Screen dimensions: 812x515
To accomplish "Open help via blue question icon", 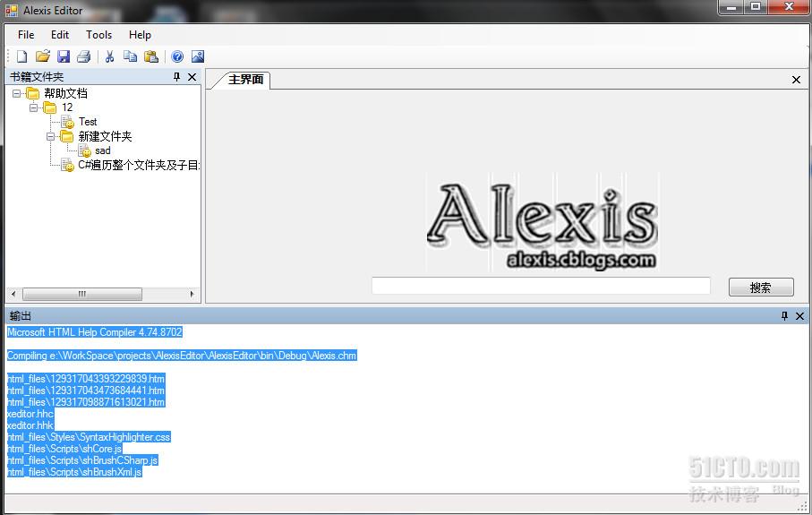I will click(177, 56).
